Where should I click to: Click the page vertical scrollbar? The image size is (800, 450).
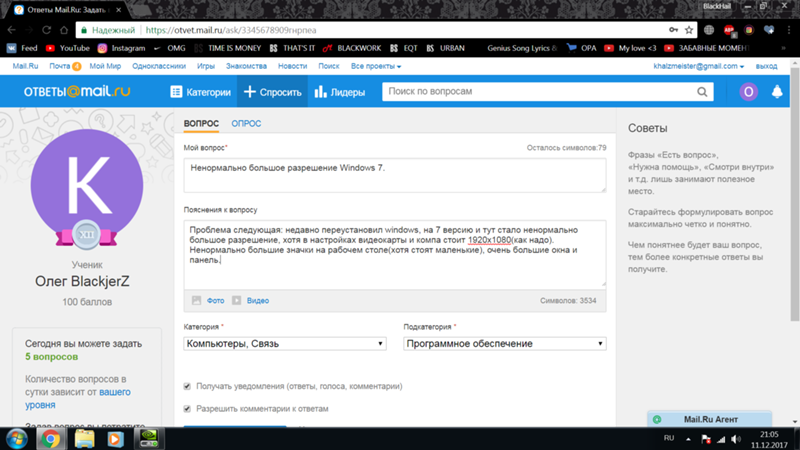(794, 194)
